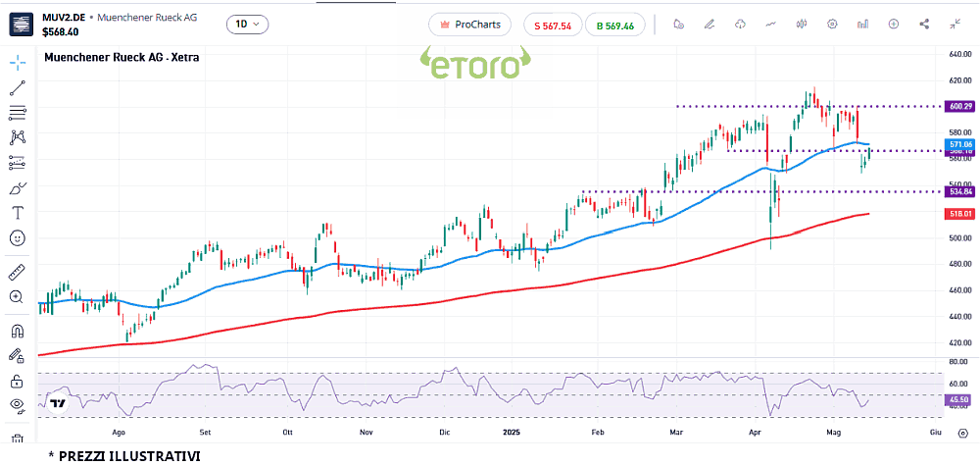The width and height of the screenshot is (980, 465).
Task: Select the brush drawing tool
Action: (x=18, y=187)
